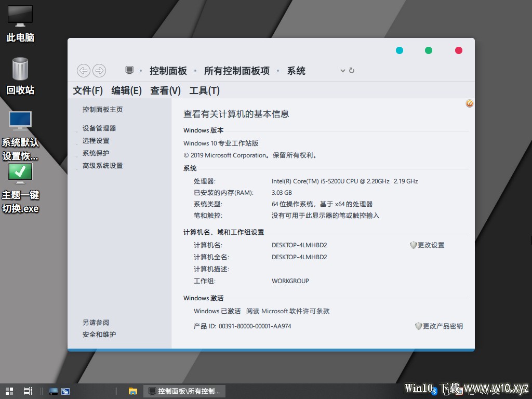Refresh the control panel page
This screenshot has height=399, width=532.
pos(352,70)
